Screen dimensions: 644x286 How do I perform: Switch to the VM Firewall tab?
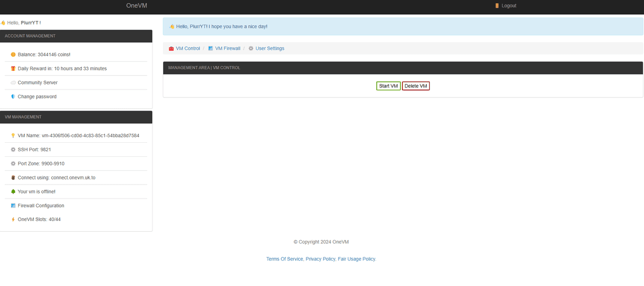point(227,48)
